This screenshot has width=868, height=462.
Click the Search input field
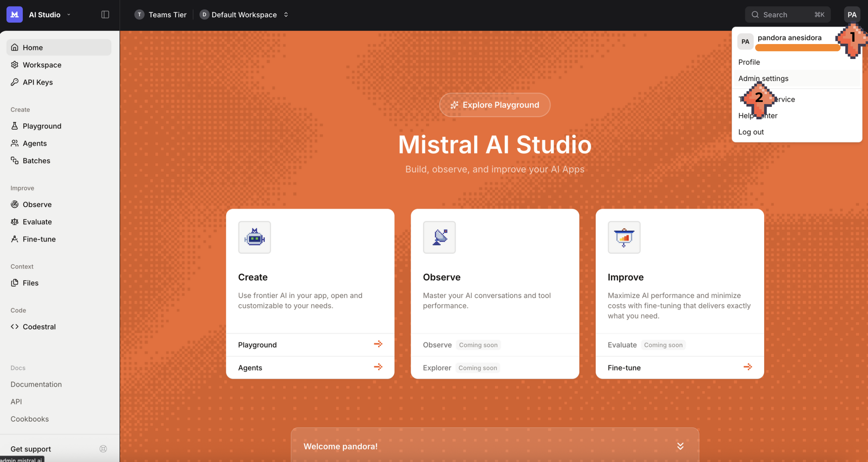(787, 15)
